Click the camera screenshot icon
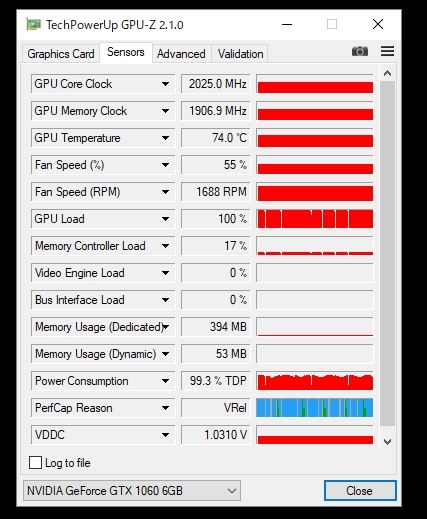 pos(360,51)
